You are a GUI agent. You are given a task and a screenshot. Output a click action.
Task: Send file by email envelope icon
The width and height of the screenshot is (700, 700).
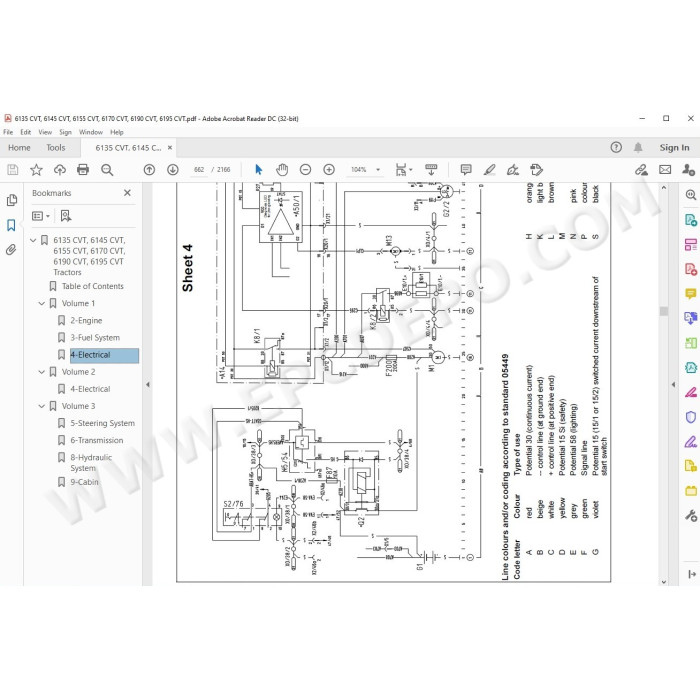[x=665, y=170]
